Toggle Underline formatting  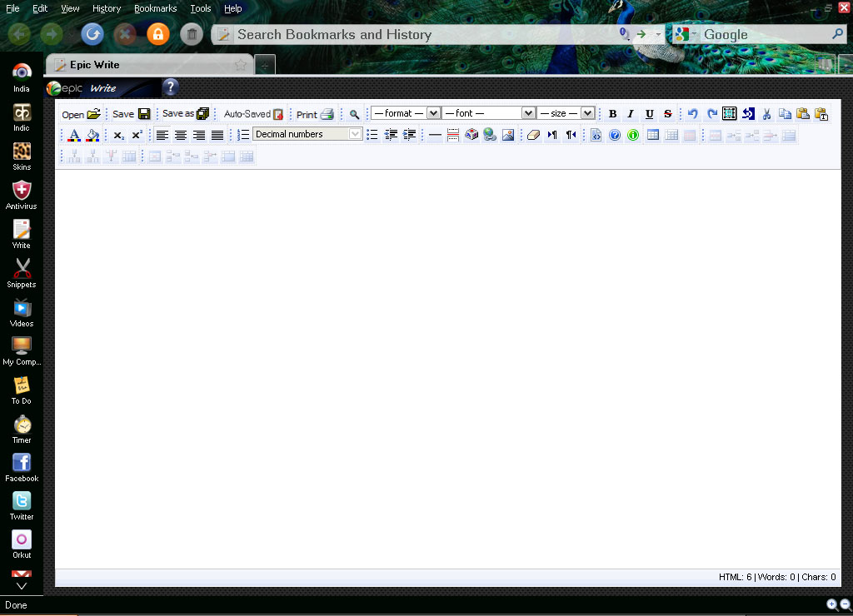click(x=649, y=113)
